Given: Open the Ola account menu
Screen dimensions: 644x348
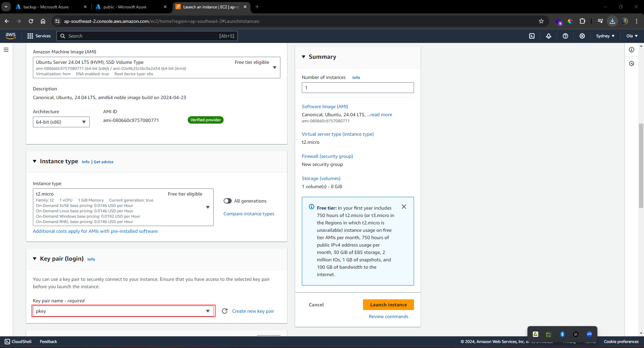Looking at the screenshot, I should click(x=632, y=36).
